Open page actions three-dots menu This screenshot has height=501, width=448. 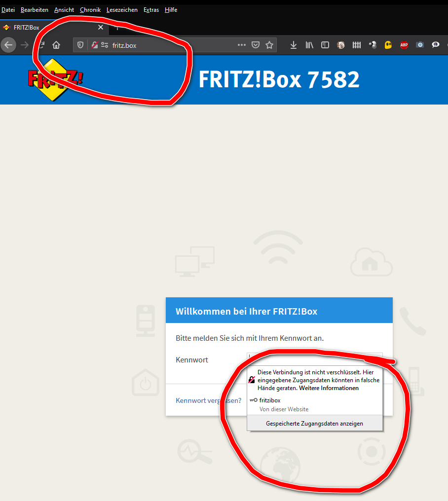click(242, 45)
